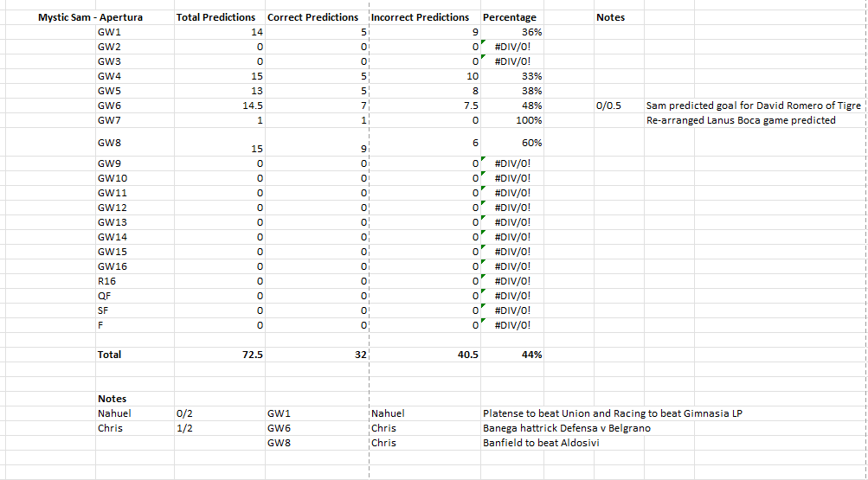Screen dimensions: 868x480
Task: Select the 14.5 total predictions cell
Action: tap(253, 106)
